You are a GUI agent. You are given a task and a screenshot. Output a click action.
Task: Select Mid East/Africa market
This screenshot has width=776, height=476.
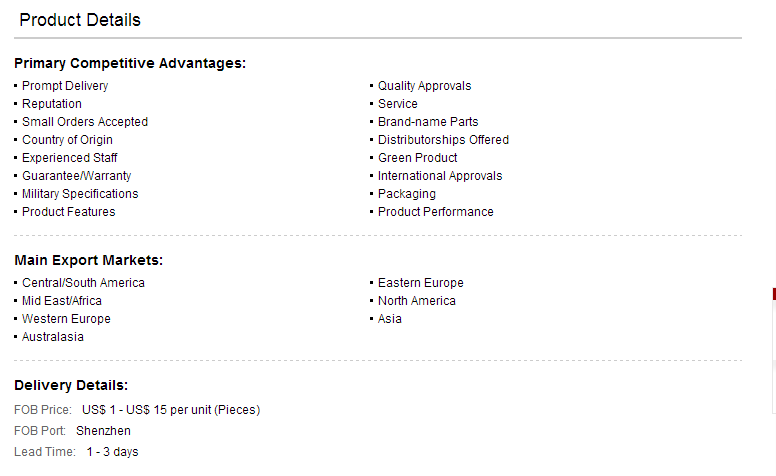click(61, 301)
